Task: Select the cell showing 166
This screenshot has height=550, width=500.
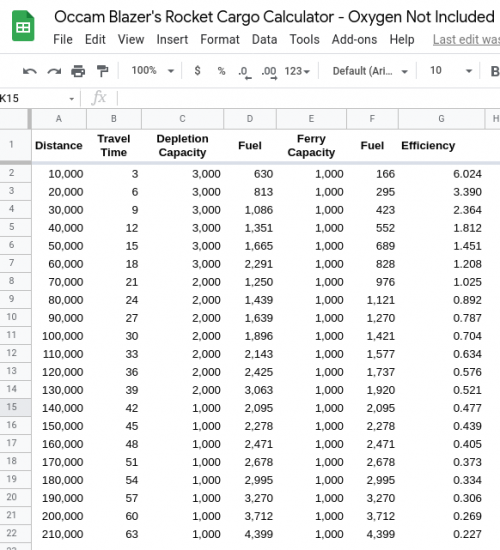Action: [x=372, y=174]
